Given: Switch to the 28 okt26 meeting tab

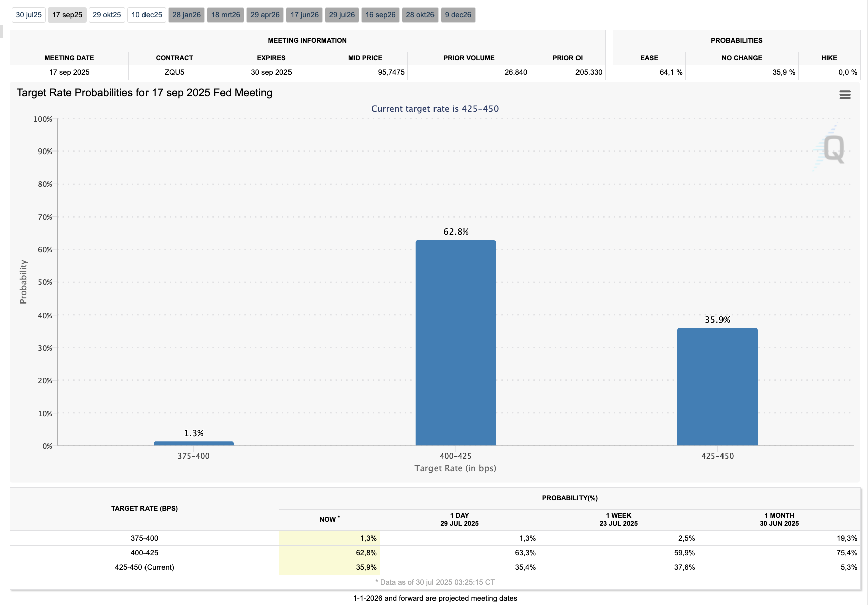Looking at the screenshot, I should [x=420, y=15].
